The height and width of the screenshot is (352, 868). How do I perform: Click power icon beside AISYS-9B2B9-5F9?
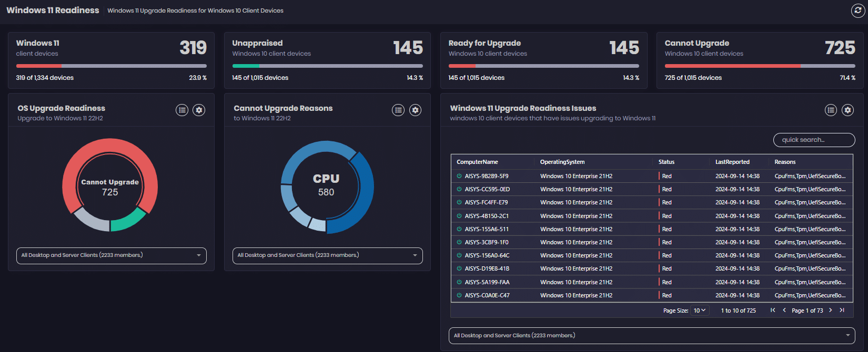coord(459,176)
